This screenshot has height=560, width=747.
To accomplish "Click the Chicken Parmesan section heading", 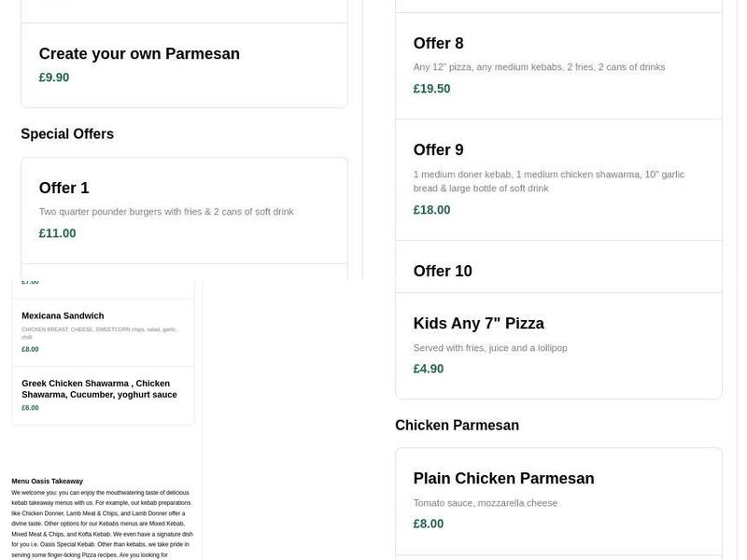I will click(458, 425).
